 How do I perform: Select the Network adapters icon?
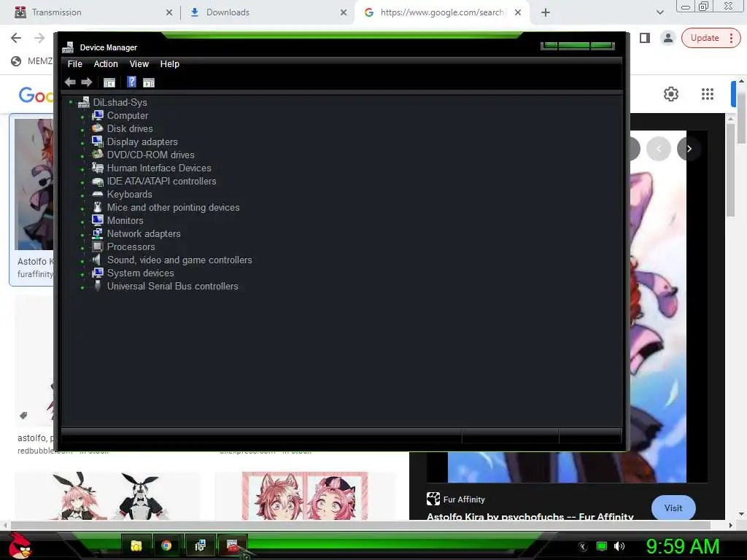pyautogui.click(x=98, y=233)
